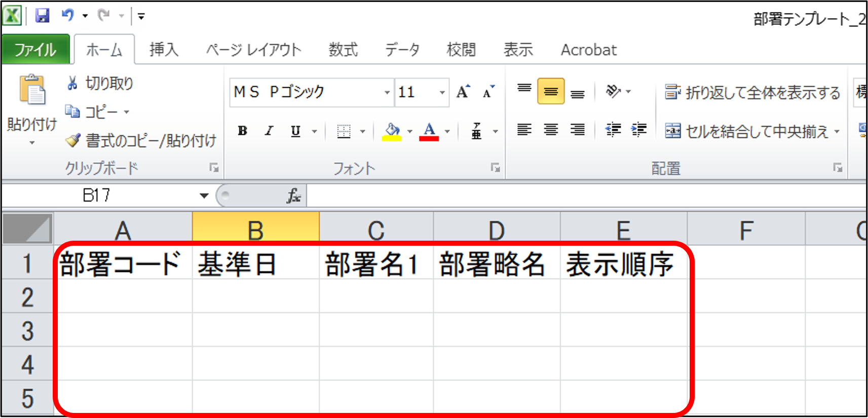Align text left
This screenshot has width=868, height=418.
524,130
